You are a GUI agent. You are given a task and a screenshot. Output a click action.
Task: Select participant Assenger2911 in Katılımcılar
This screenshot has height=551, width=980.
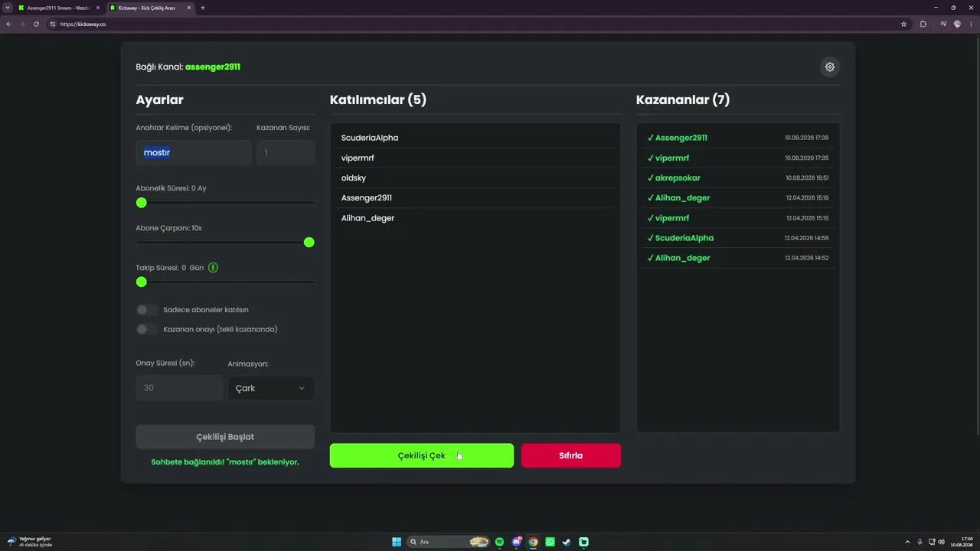tap(475, 197)
